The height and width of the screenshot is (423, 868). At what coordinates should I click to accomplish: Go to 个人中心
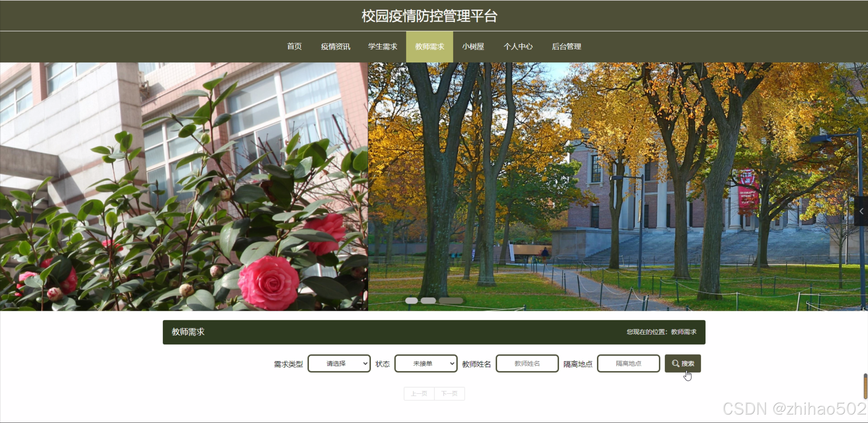coord(518,46)
